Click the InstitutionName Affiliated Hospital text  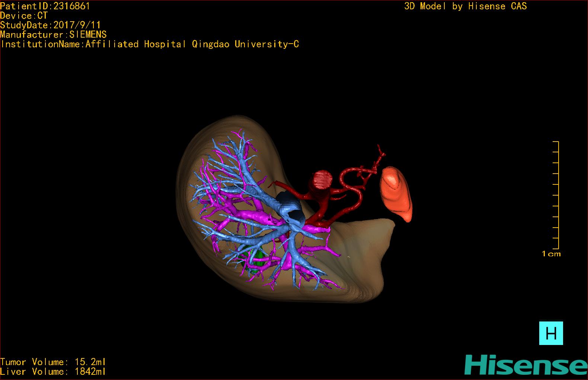150,44
